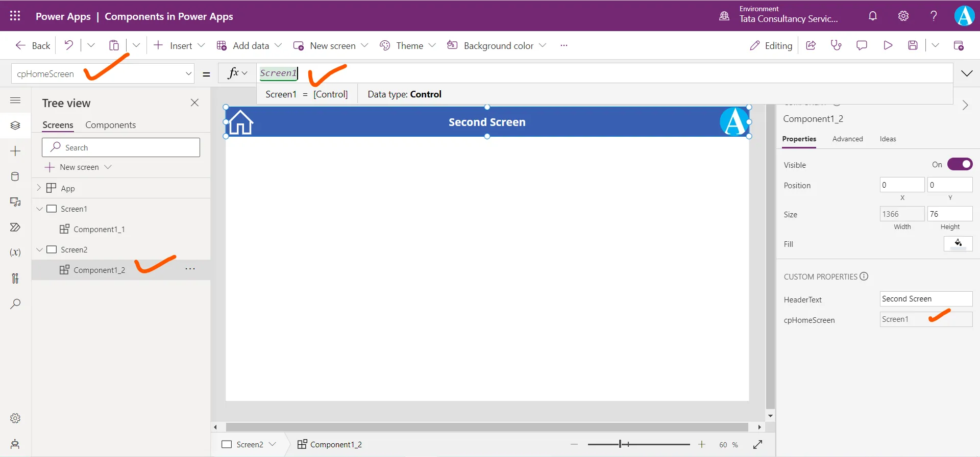Click the Paste clipboard icon
Image resolution: width=980 pixels, height=457 pixels.
[x=114, y=45]
